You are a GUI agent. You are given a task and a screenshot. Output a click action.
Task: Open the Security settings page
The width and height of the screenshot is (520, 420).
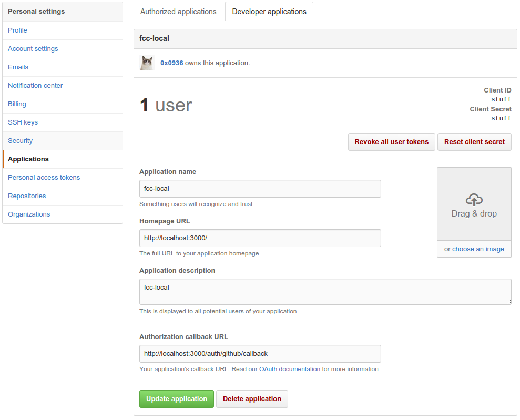(x=20, y=141)
